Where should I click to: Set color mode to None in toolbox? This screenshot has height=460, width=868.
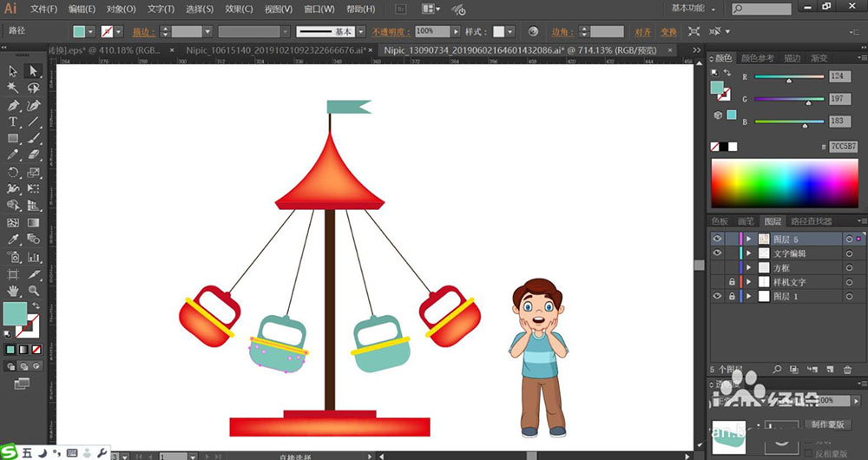coord(36,349)
